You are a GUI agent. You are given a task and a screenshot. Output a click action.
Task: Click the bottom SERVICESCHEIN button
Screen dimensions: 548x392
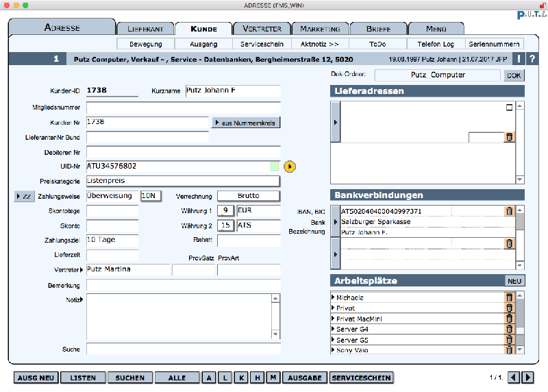pos(362,378)
